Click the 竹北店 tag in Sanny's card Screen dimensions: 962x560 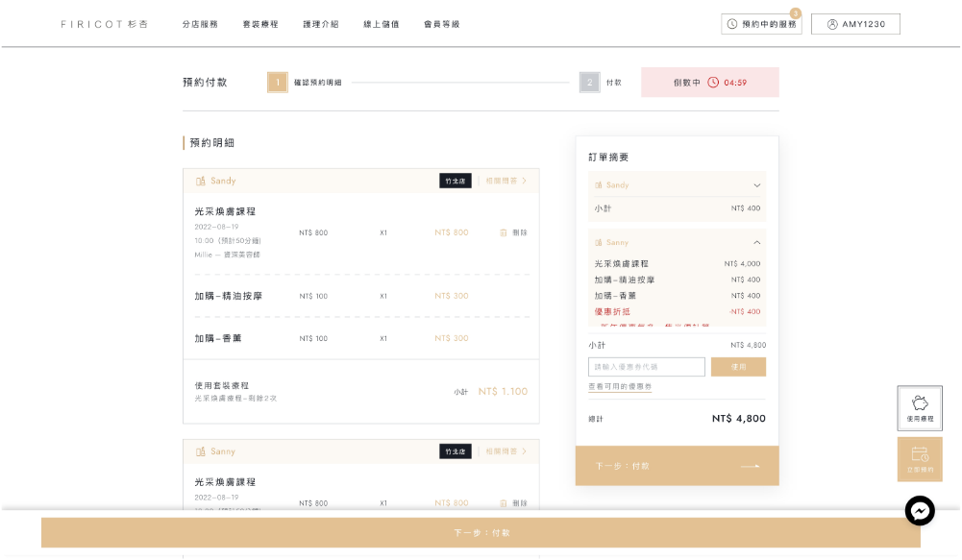[456, 451]
